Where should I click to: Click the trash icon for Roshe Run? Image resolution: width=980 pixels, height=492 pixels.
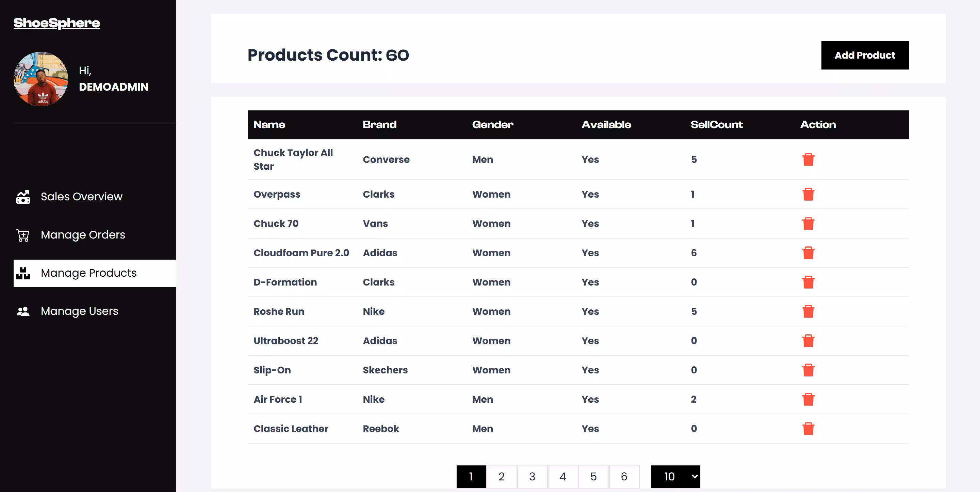coord(808,311)
